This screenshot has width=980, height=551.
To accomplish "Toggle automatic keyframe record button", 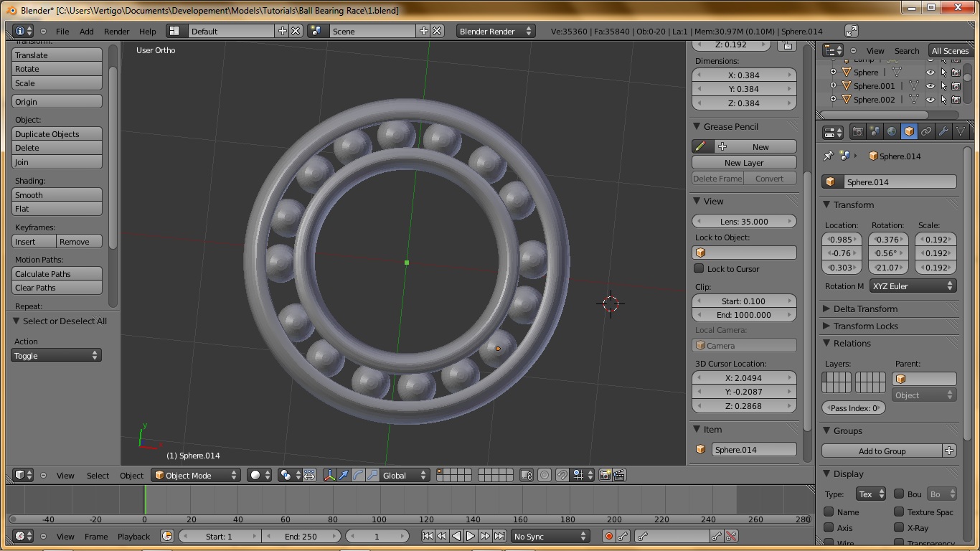I will [609, 536].
